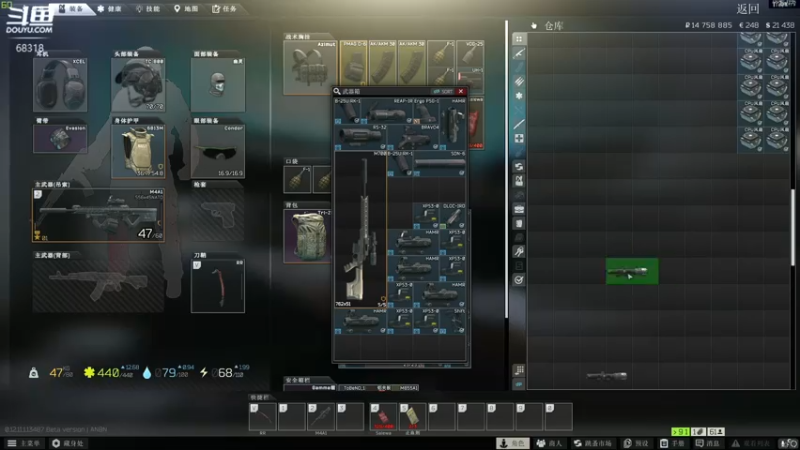
Task: Open Messages in bottom bar
Action: (708, 443)
